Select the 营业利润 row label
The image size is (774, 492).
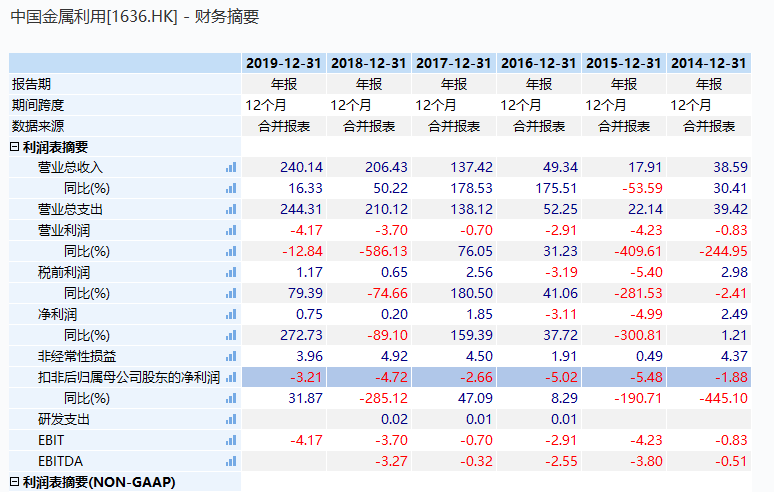coord(64,230)
